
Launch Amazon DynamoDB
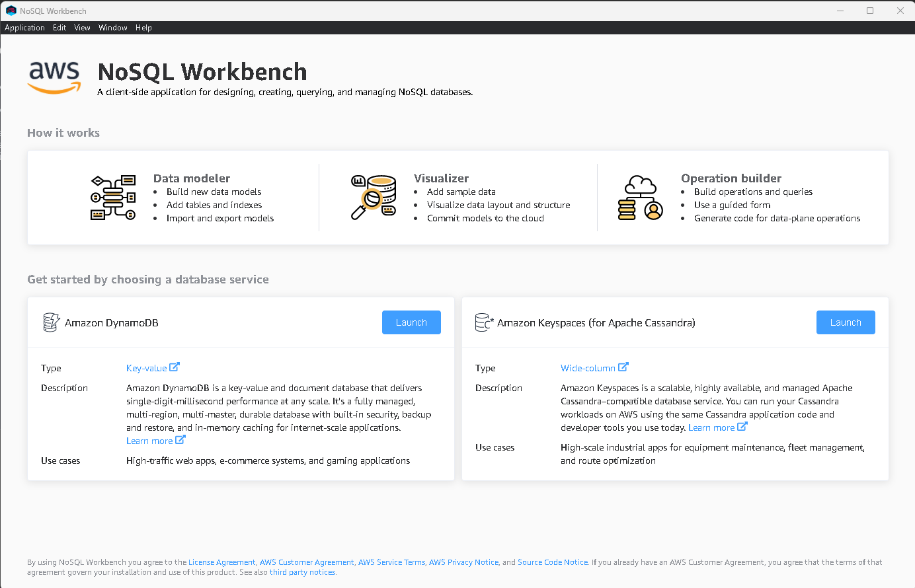tap(411, 322)
